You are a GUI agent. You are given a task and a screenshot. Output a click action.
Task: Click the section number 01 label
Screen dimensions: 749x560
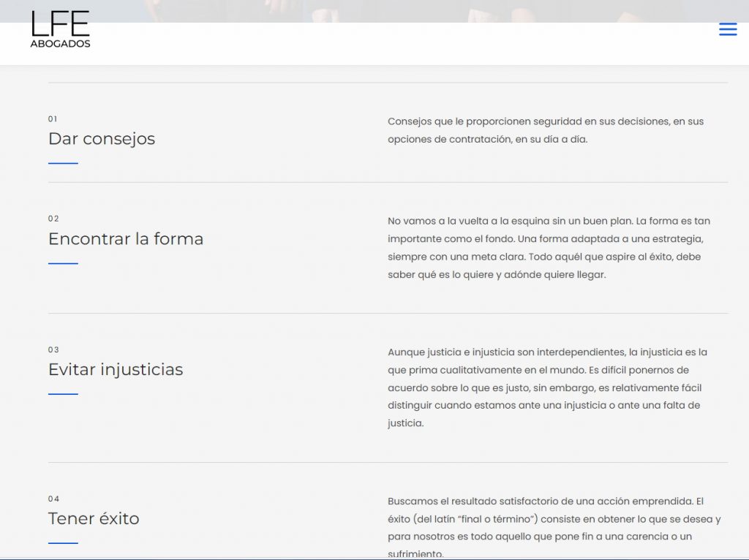[x=53, y=119]
